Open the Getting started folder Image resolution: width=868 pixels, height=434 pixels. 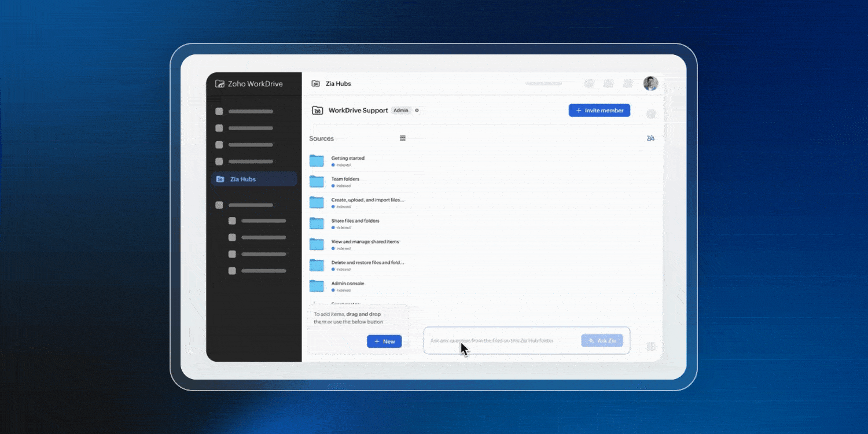coord(348,158)
